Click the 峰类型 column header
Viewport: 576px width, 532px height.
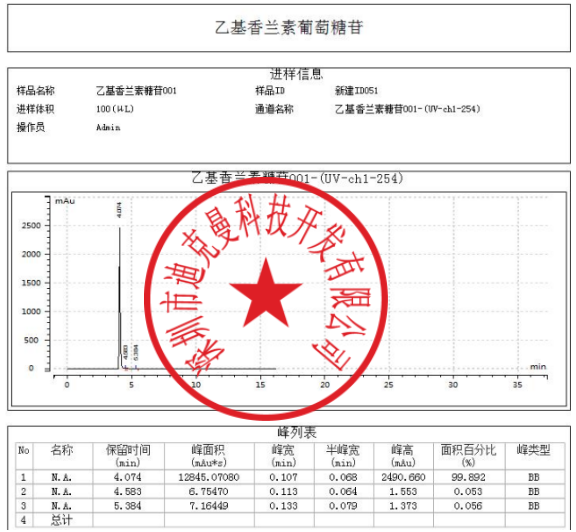(x=534, y=450)
